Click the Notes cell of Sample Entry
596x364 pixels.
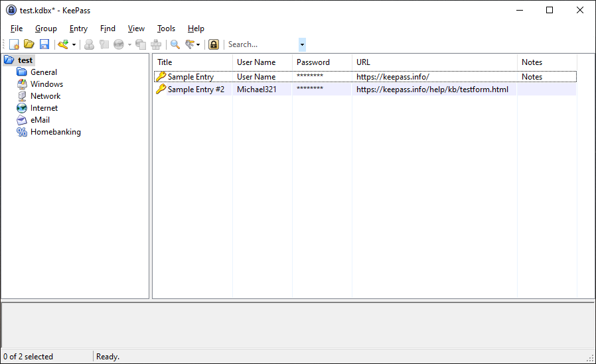(532, 77)
